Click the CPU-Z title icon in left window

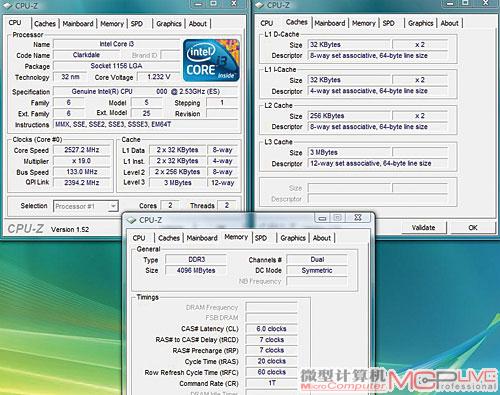(8, 6)
